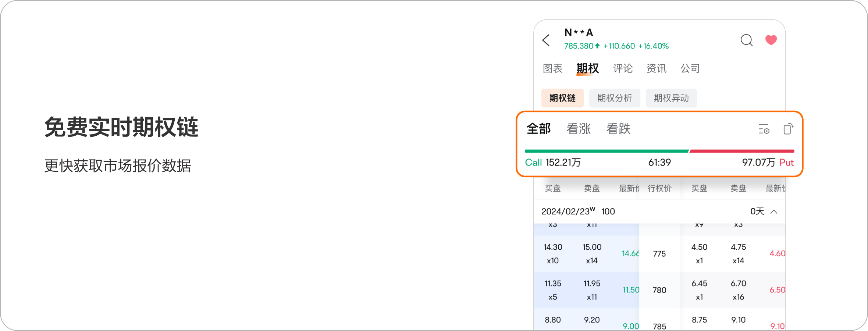The width and height of the screenshot is (868, 331).
Task: Toggle the pink heart favorite icon
Action: tap(771, 40)
